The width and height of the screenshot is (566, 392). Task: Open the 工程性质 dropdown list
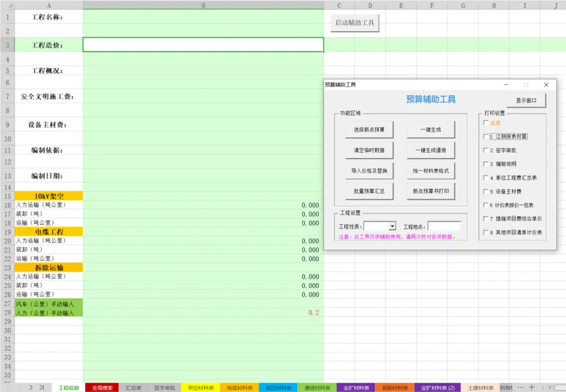(393, 226)
